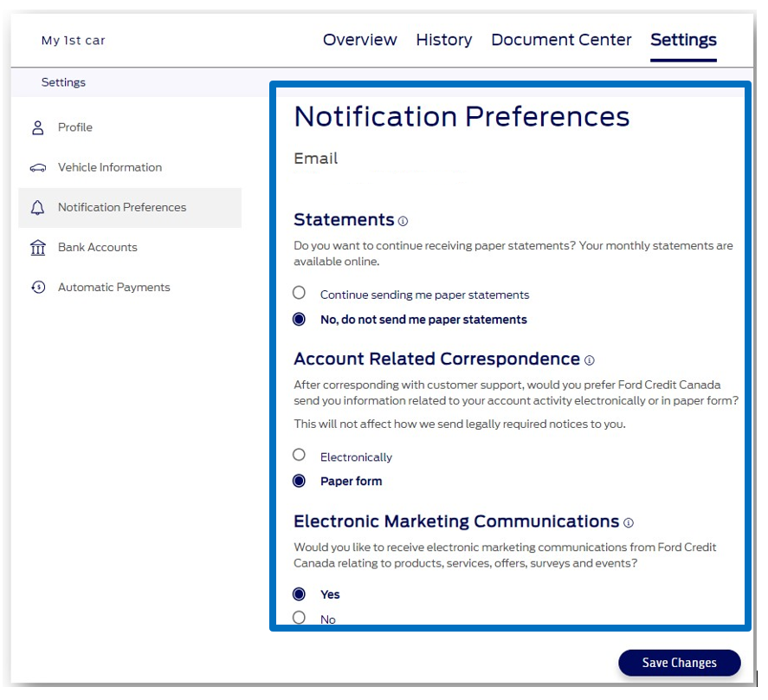Click the bank icon next to Bank Accounts
Screen dimensions: 768x700
pyautogui.click(x=38, y=247)
